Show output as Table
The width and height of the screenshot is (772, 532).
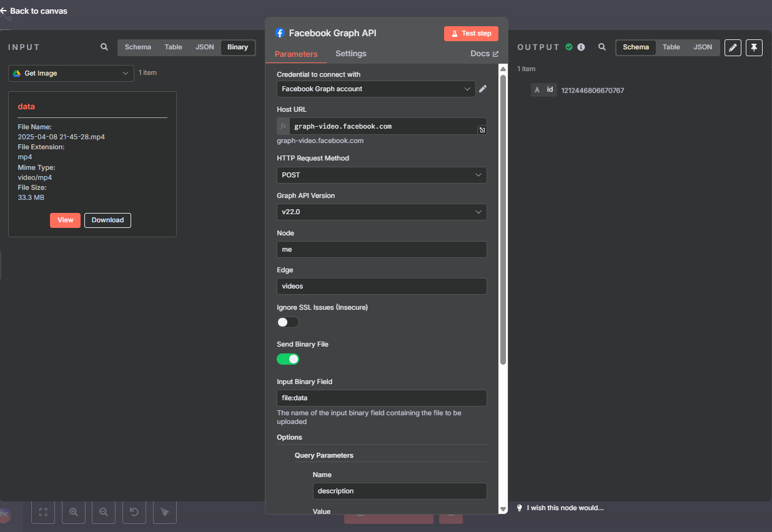click(671, 47)
